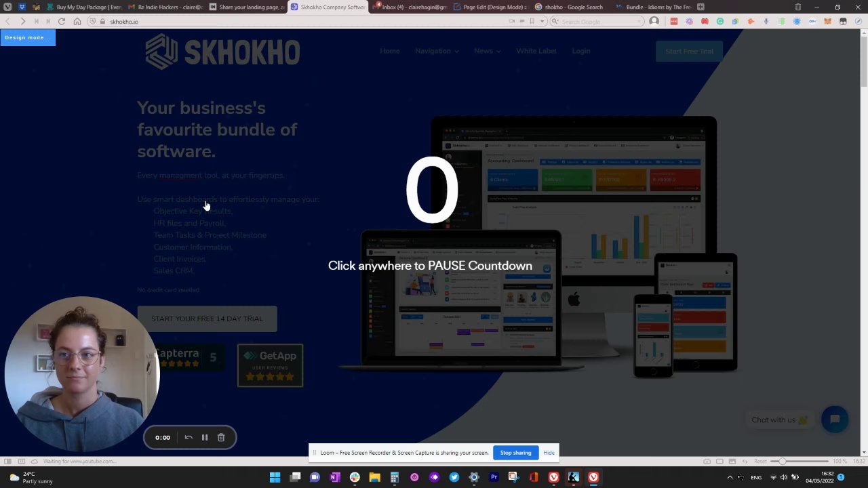Switch to Bundle Idioms tab
The image size is (868, 488).
click(x=652, y=7)
